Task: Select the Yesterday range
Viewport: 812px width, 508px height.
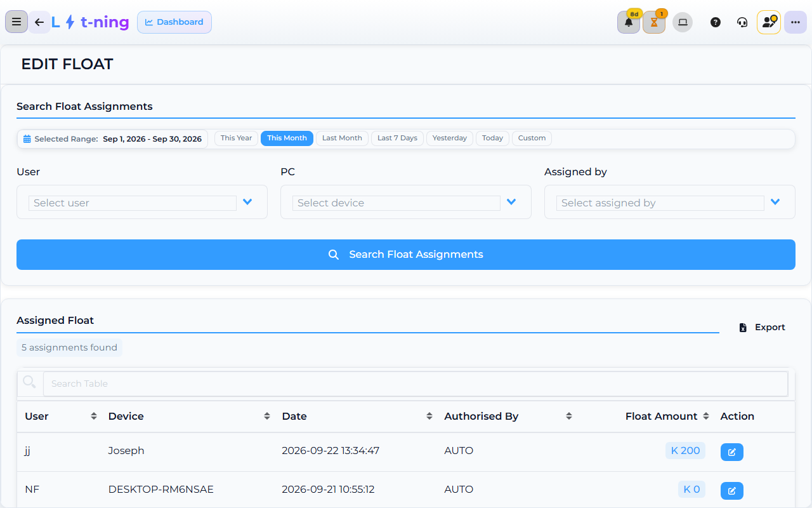Action: pos(450,138)
